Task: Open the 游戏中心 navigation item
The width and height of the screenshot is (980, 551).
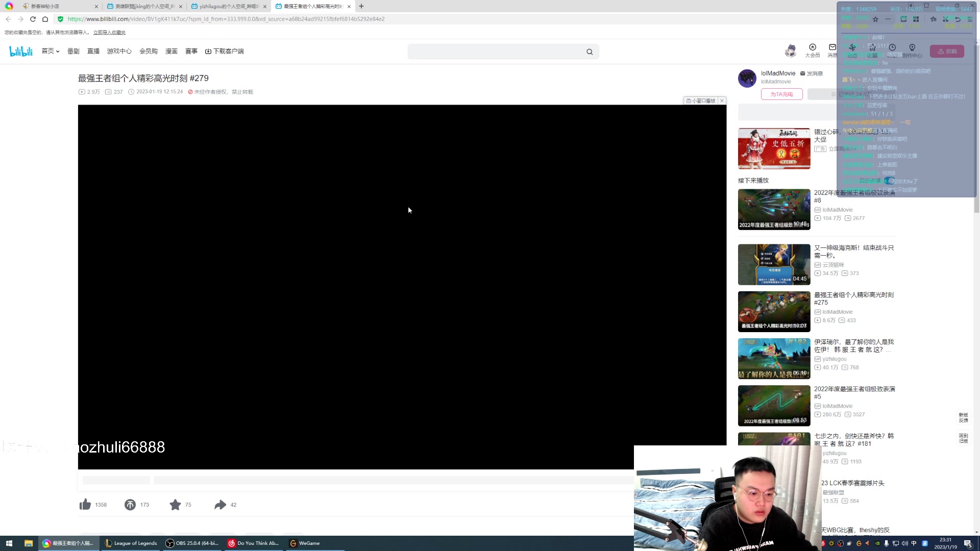Action: click(119, 51)
